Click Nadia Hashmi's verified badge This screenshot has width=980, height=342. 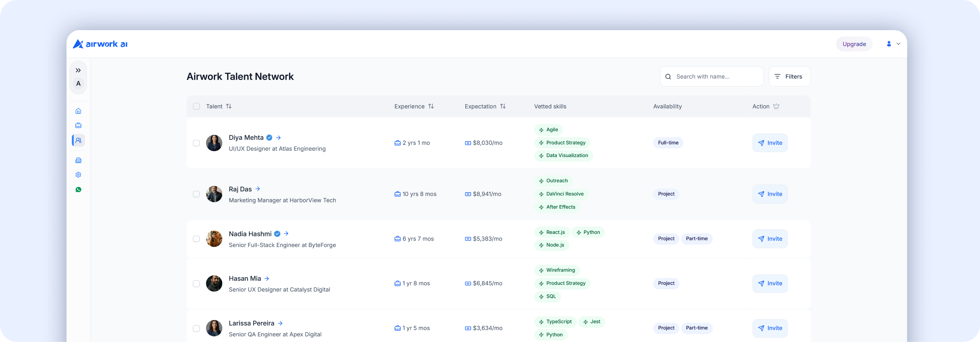click(277, 234)
